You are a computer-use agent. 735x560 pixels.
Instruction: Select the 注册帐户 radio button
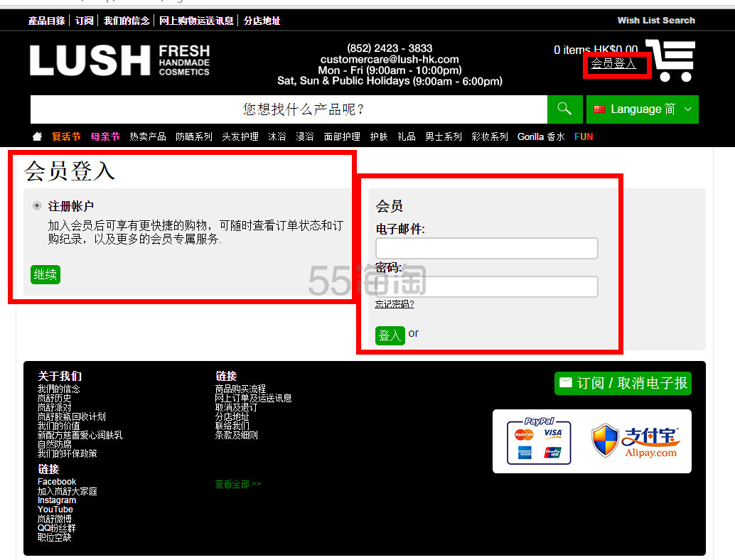pos(36,205)
